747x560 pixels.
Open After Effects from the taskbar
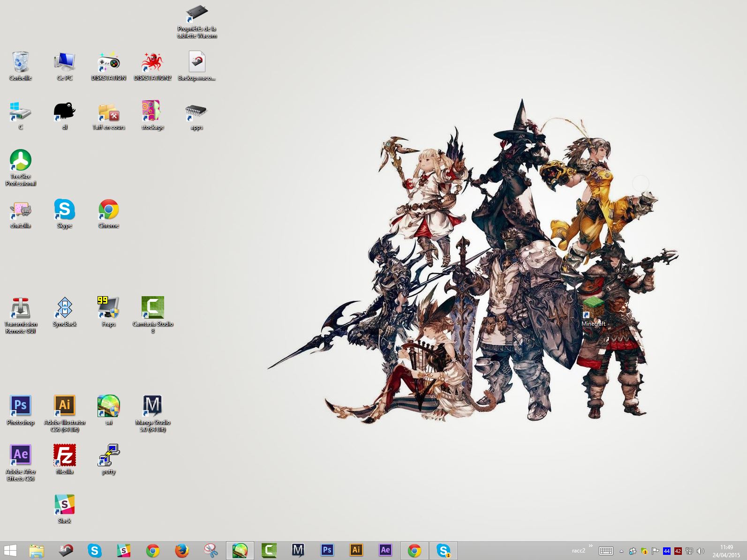(x=385, y=551)
